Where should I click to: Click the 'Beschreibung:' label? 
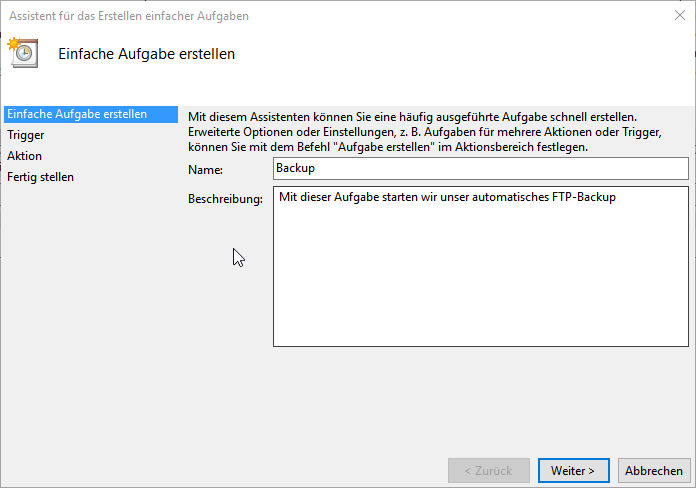coord(225,199)
